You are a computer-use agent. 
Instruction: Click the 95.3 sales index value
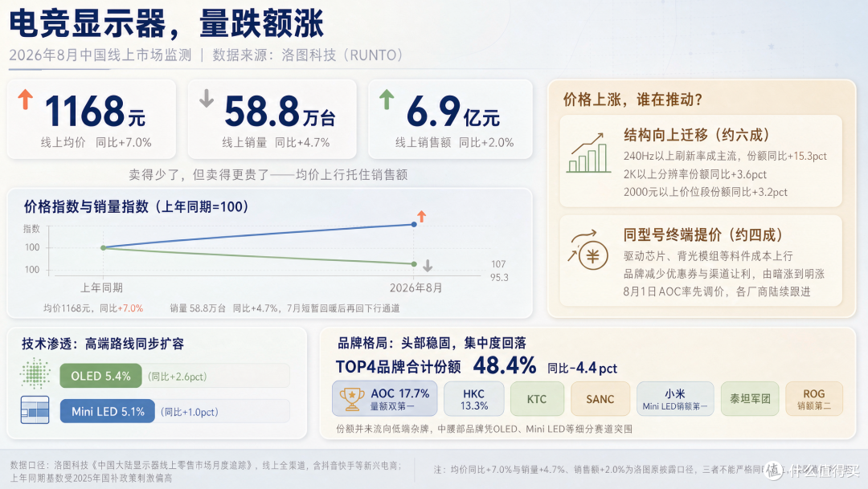499,278
